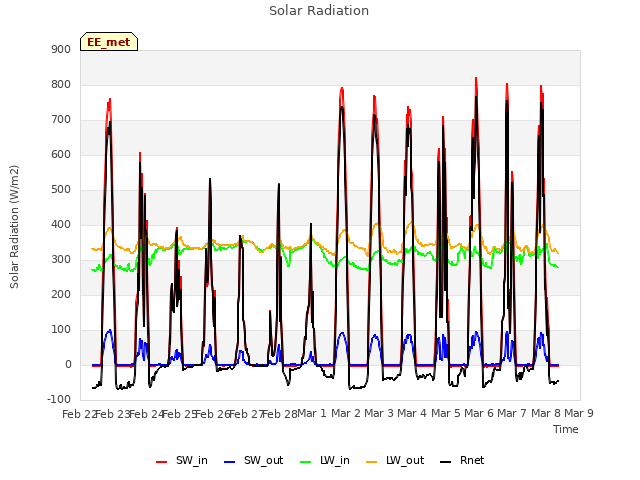Click the 700 y-axis tick label

pyautogui.click(x=61, y=120)
